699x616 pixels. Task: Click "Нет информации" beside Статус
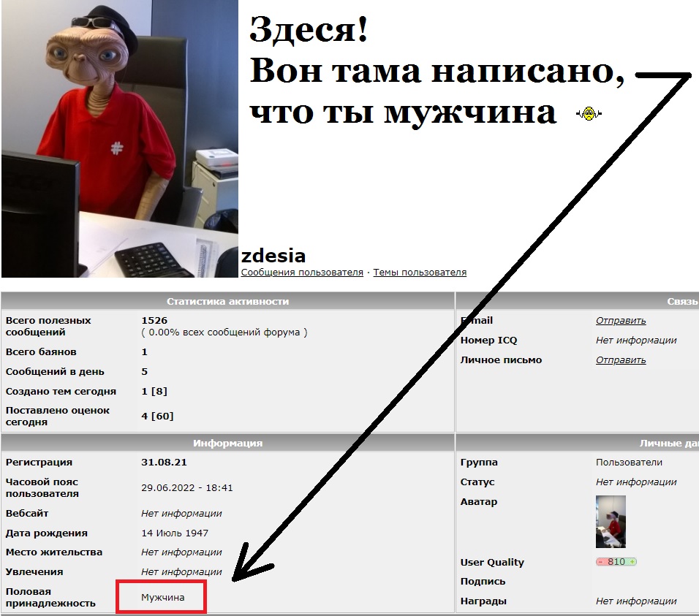pos(636,482)
